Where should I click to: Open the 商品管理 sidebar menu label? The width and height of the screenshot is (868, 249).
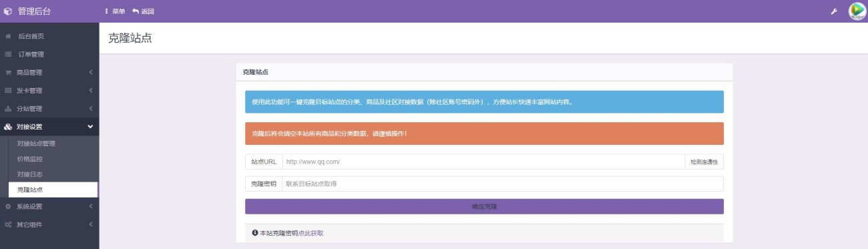pyautogui.click(x=29, y=72)
